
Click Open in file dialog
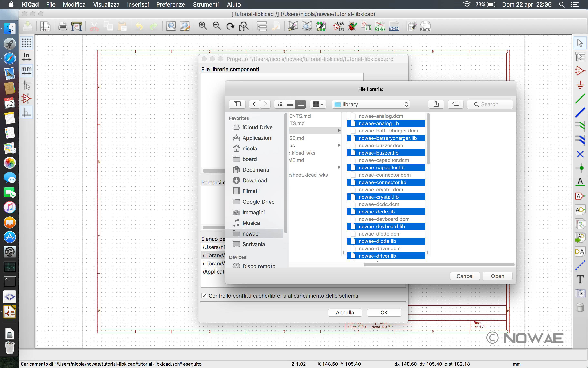point(497,276)
